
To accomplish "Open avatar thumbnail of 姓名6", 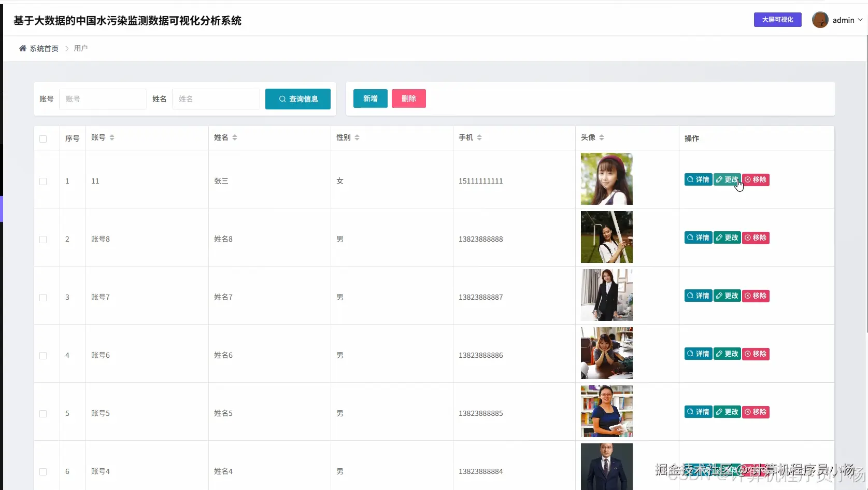I will 607,353.
